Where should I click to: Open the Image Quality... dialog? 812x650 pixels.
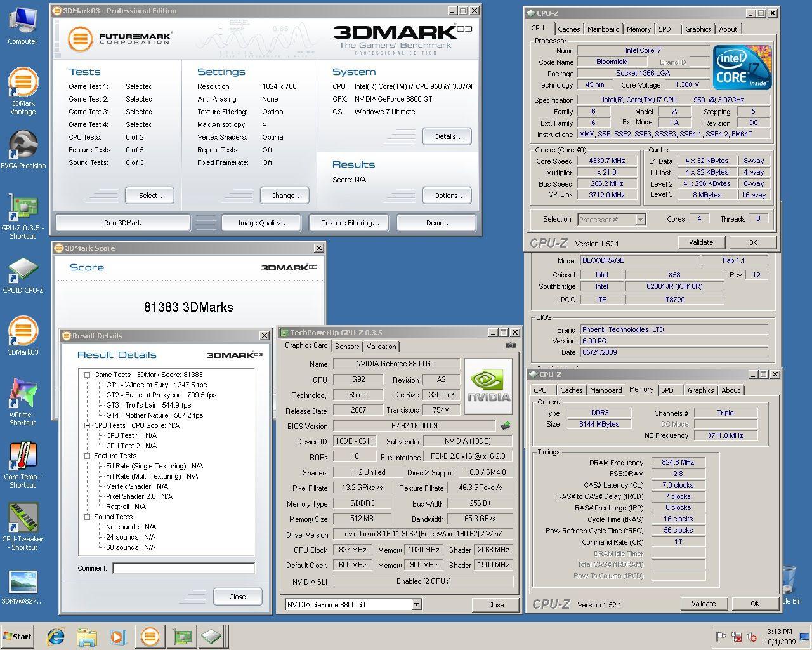tap(263, 223)
